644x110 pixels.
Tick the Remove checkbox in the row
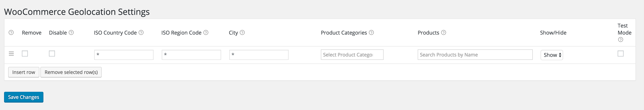(25, 54)
